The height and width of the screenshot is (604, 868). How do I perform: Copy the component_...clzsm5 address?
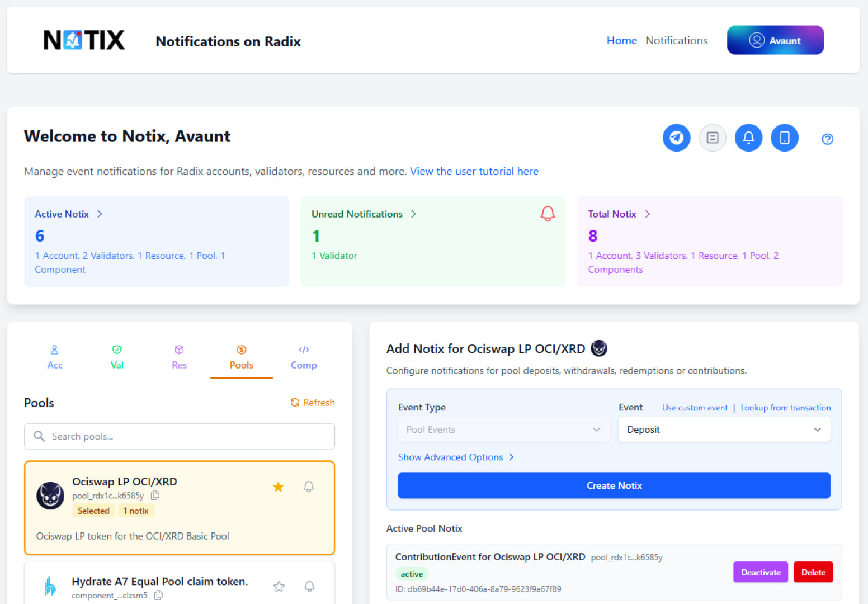click(x=159, y=595)
